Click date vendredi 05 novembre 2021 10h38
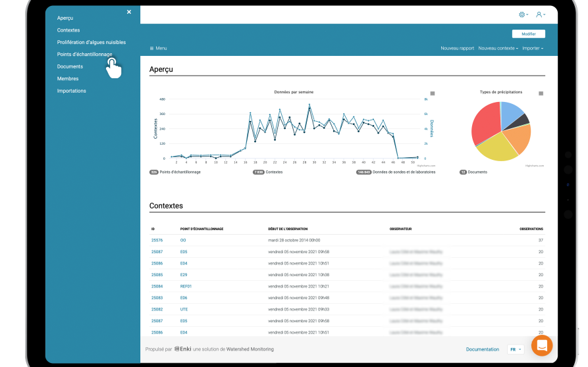 pyautogui.click(x=298, y=275)
